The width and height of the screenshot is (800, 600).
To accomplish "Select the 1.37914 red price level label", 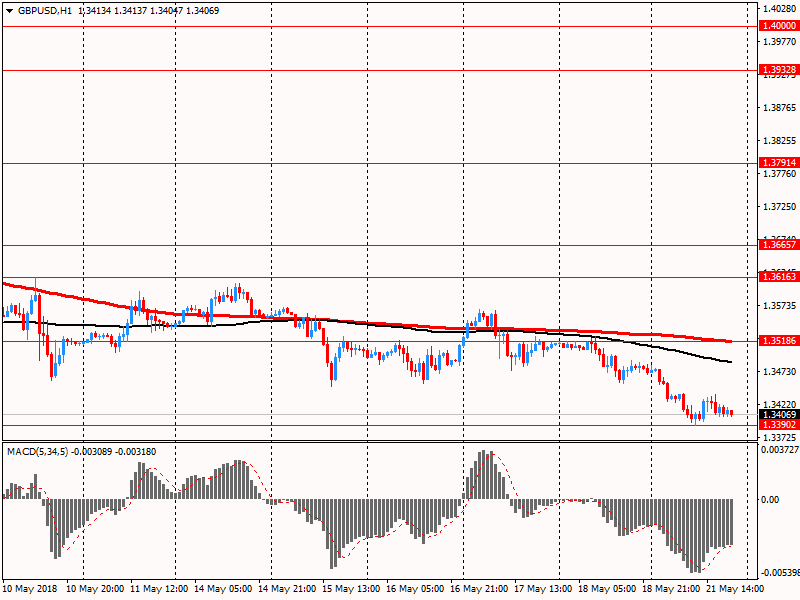I will [779, 163].
